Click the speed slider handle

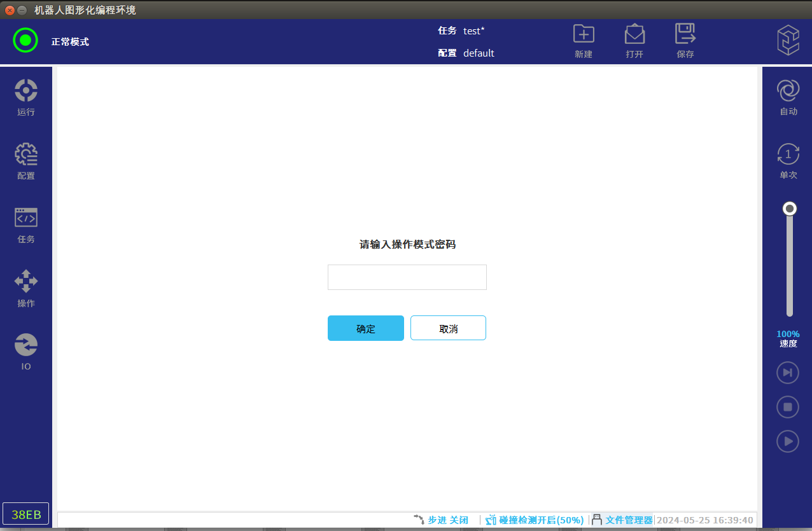(790, 209)
